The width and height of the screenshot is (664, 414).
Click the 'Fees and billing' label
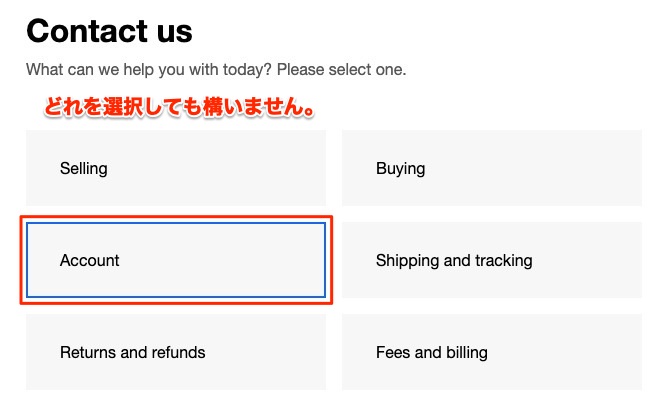coord(431,352)
